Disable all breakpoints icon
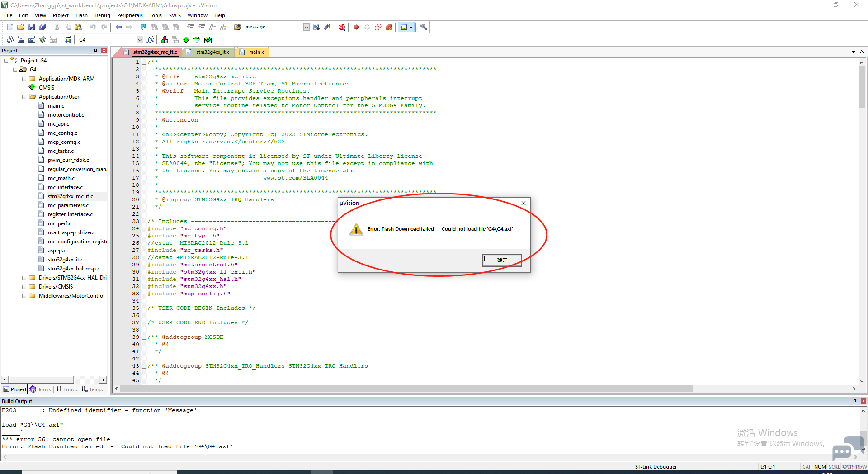868x474 pixels. tap(378, 27)
